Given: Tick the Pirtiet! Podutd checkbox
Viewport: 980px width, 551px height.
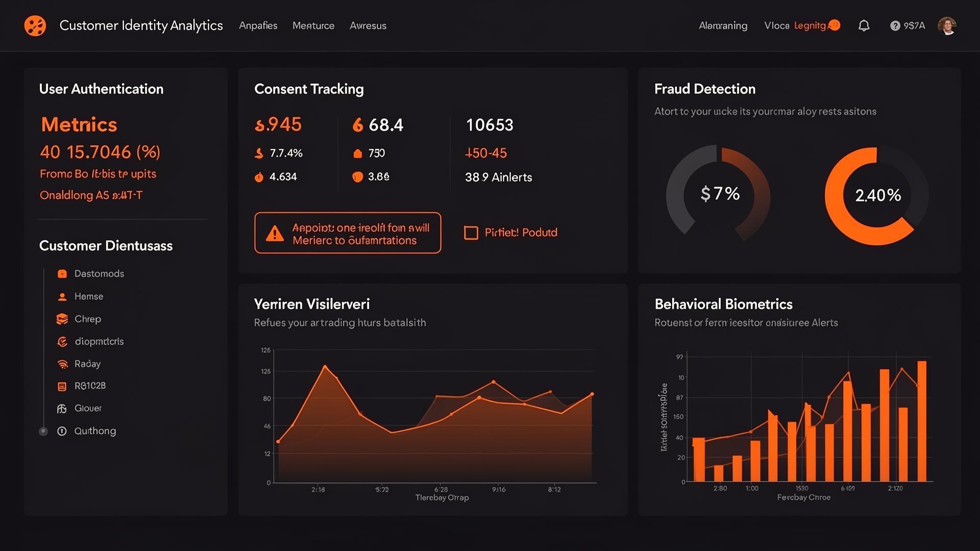Looking at the screenshot, I should (x=471, y=233).
